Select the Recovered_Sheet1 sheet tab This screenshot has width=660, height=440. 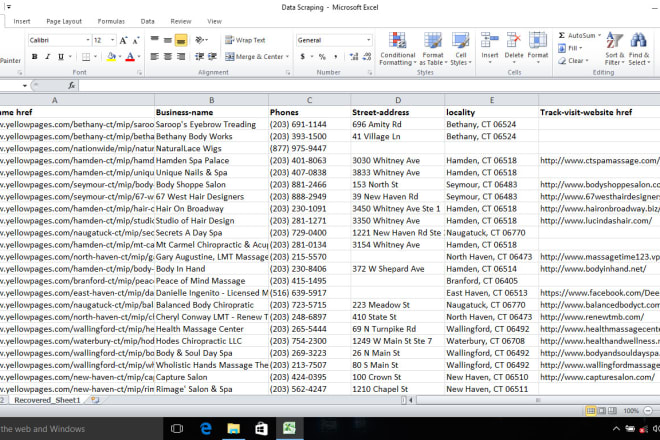[x=47, y=400]
